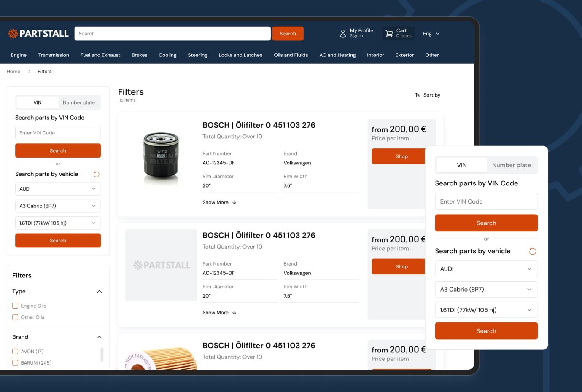Reset vehicle search in sidebar panel
This screenshot has width=582, height=392.
click(97, 174)
